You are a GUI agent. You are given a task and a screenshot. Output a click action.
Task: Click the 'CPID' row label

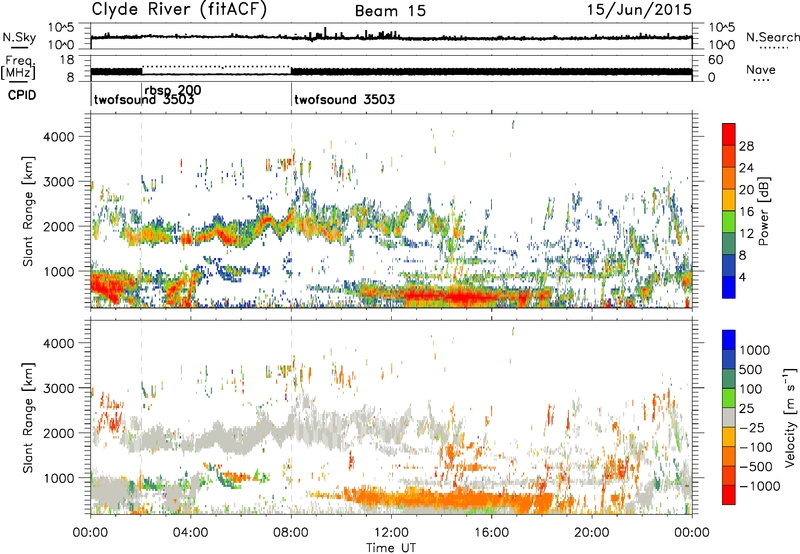coord(22,95)
